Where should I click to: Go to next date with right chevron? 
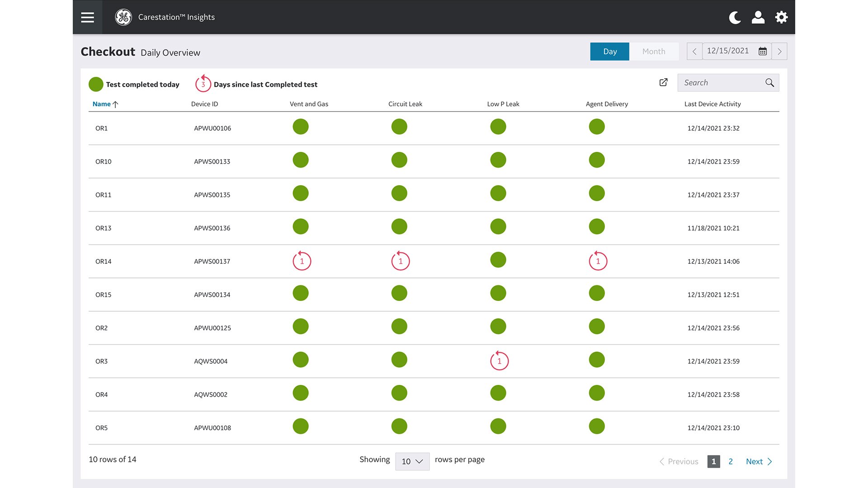779,52
